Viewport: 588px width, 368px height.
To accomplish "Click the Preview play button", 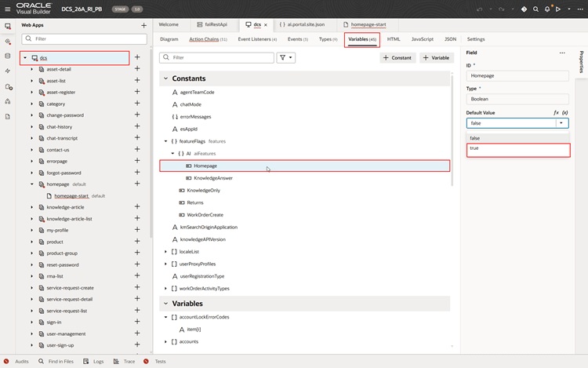I will (x=558, y=9).
